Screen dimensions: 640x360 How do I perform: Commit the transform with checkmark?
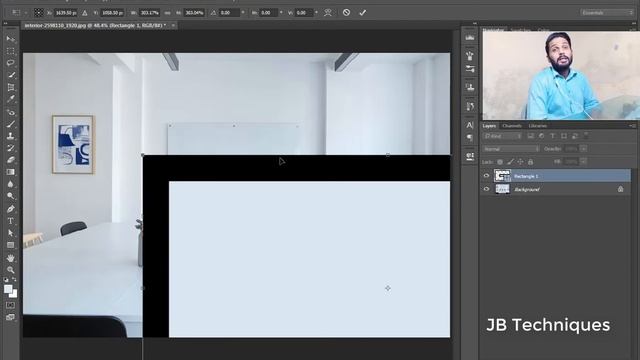362,13
